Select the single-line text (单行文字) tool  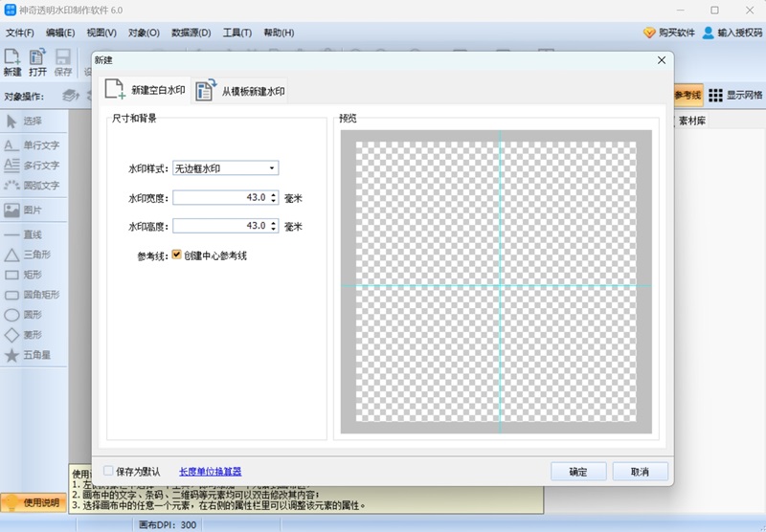pos(33,145)
